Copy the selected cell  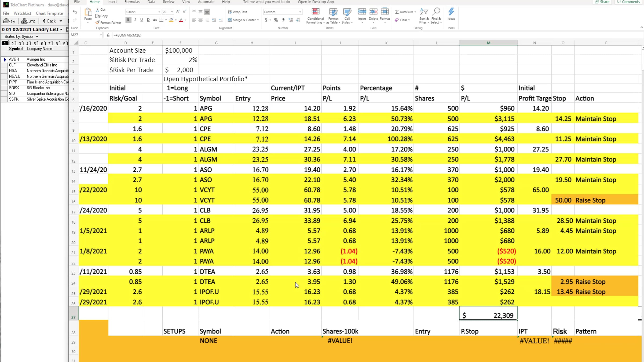(102, 16)
